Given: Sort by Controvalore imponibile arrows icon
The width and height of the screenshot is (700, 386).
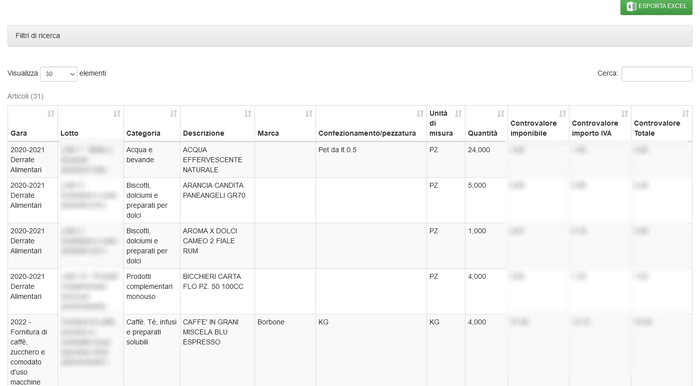Looking at the screenshot, I should [562, 114].
